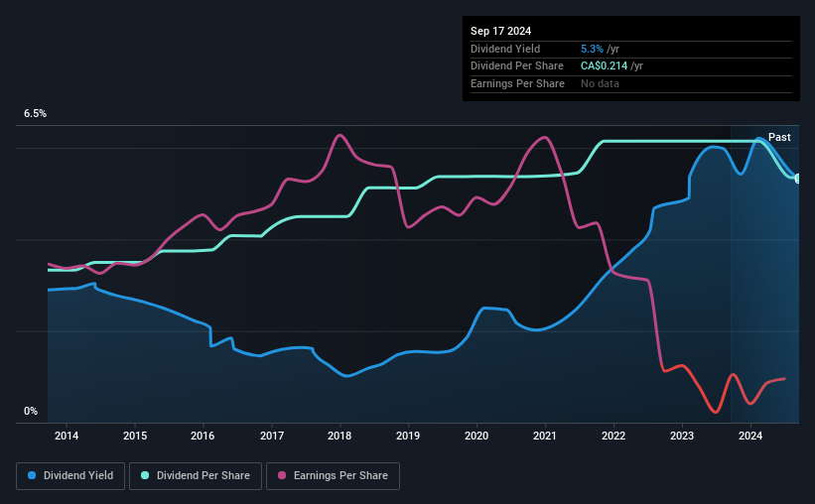The height and width of the screenshot is (504, 815).
Task: Click the teal end-point marker on the chart
Action: [x=798, y=179]
